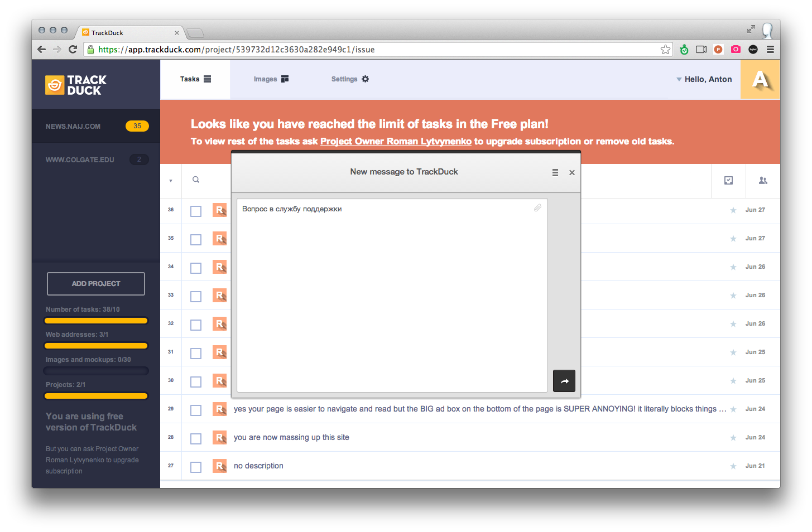812x532 pixels.
Task: Check the checkbox for task 35
Action: click(196, 240)
